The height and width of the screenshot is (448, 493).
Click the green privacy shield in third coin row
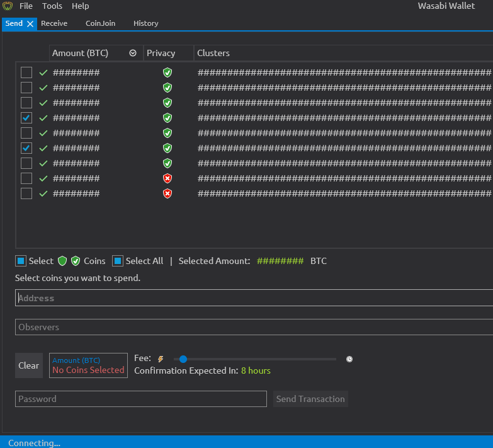[167, 103]
